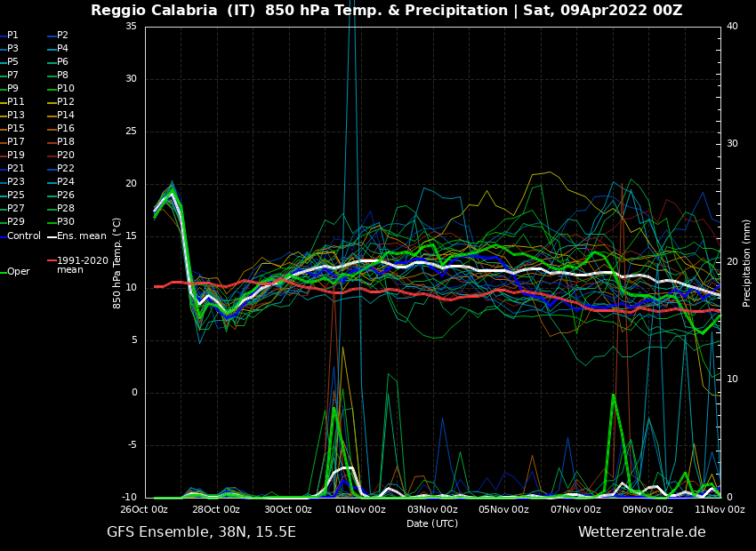Viewport: 756px width, 551px height.
Task: Click the P12 yellow legend entry
Action: pos(65,102)
